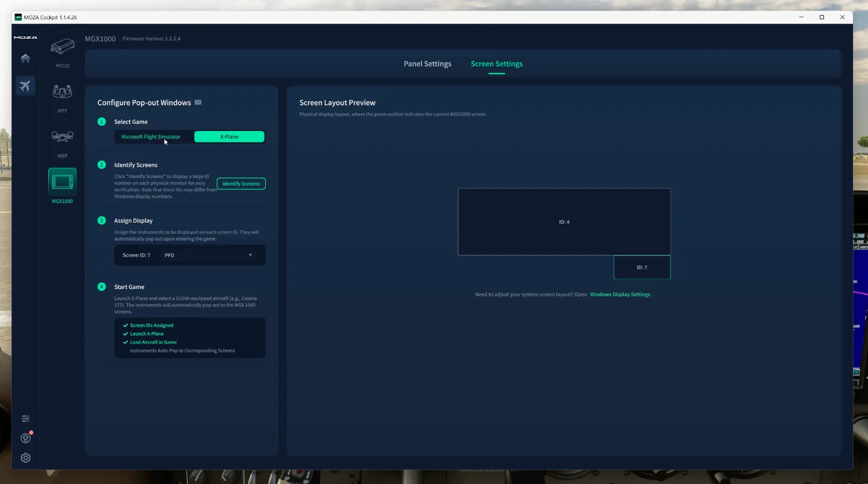Screen dimensions: 868x484
Task: Select the ID: 7 screen in layout preview
Action: tap(642, 267)
